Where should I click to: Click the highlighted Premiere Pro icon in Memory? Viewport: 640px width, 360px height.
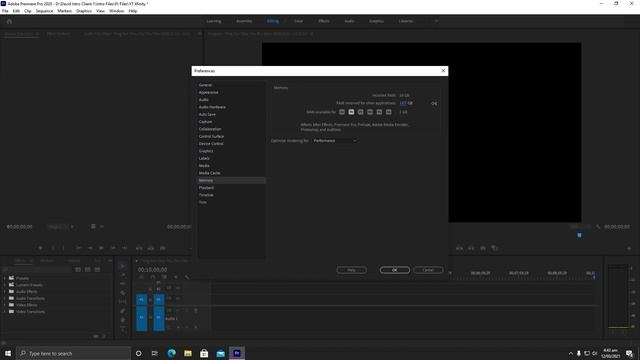click(351, 112)
